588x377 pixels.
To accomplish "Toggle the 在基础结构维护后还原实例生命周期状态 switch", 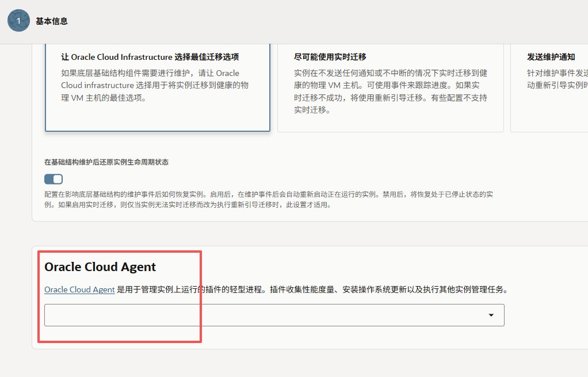I will pos(54,180).
